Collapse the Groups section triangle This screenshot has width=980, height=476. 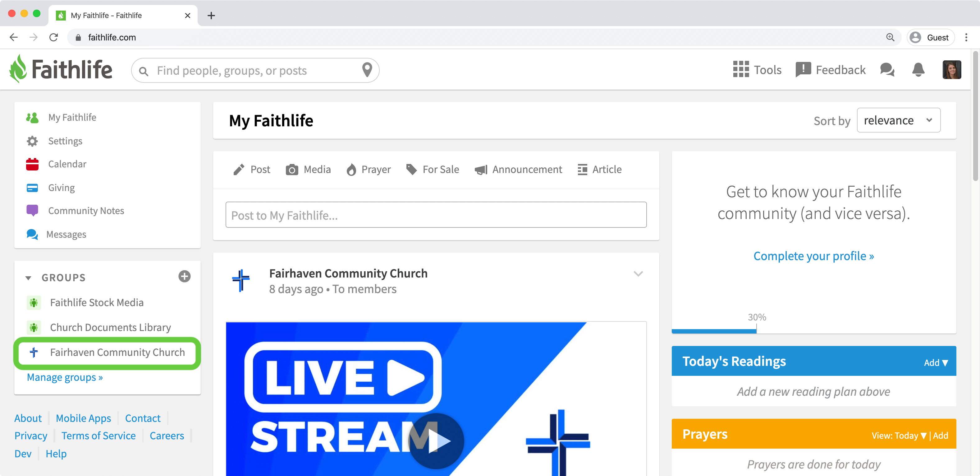point(28,278)
